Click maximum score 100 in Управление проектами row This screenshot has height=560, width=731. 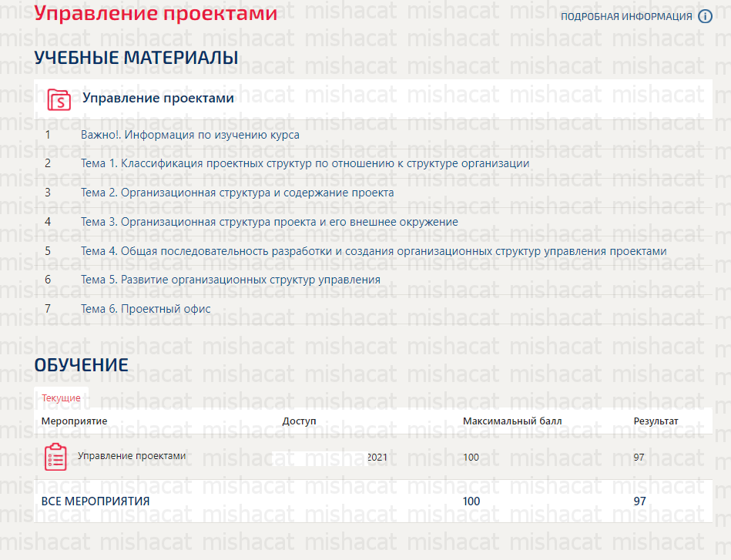point(471,457)
